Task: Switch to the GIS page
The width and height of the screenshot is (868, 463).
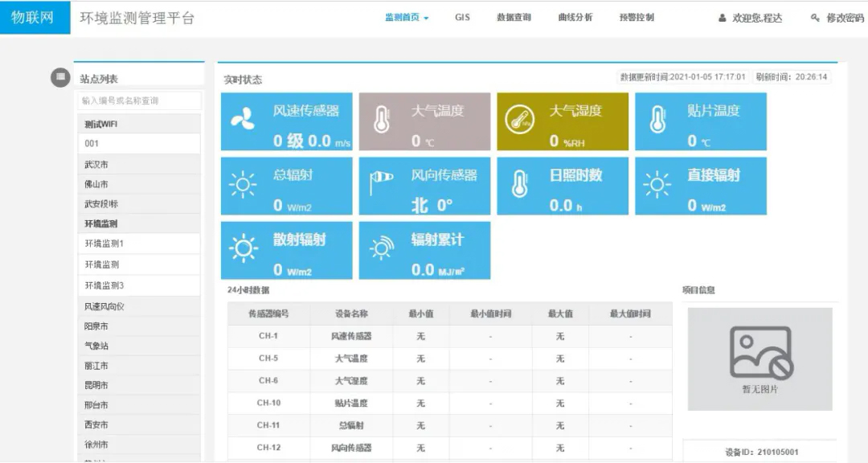Action: point(461,16)
